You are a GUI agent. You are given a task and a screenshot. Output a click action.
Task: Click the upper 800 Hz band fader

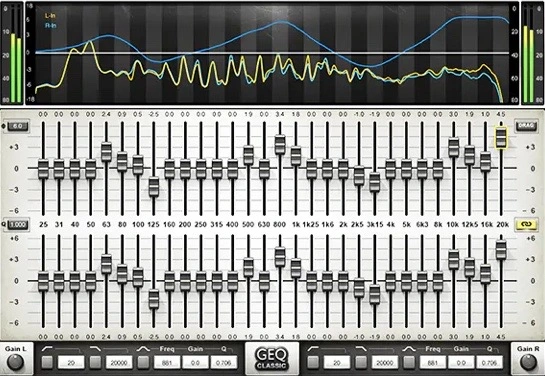280,145
